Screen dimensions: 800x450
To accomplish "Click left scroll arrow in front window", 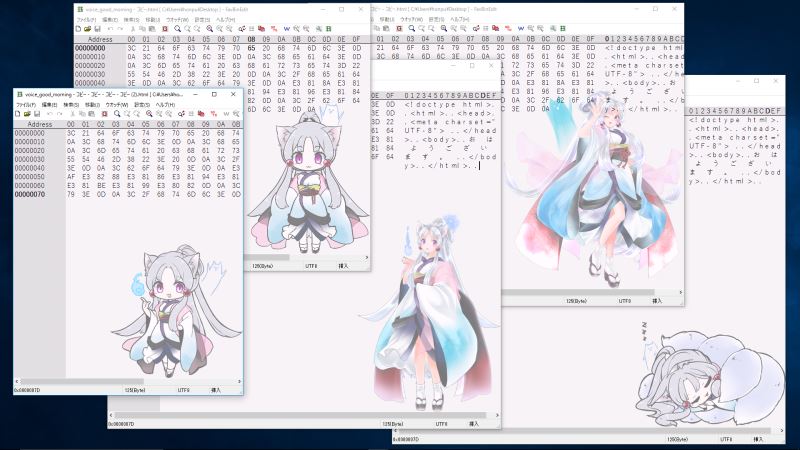I will pos(17,381).
